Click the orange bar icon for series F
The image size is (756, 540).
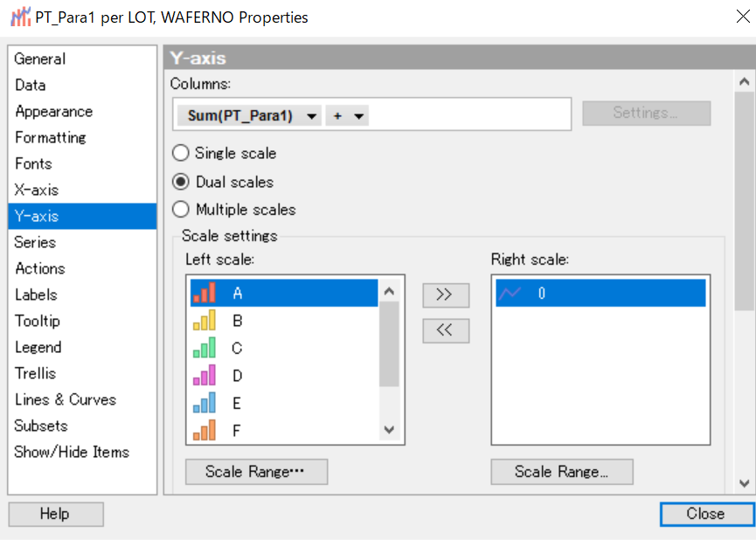pos(204,430)
